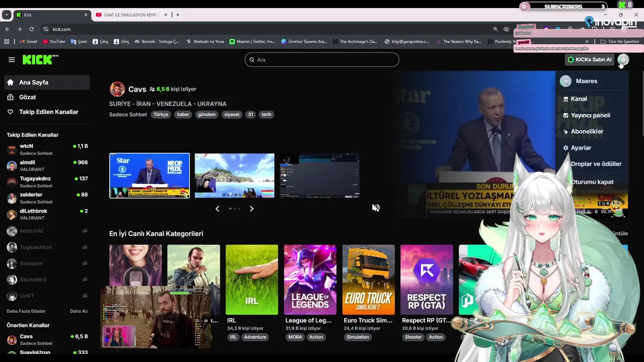Click KICKs Satın Al button
The height and width of the screenshot is (362, 644).
coord(590,60)
